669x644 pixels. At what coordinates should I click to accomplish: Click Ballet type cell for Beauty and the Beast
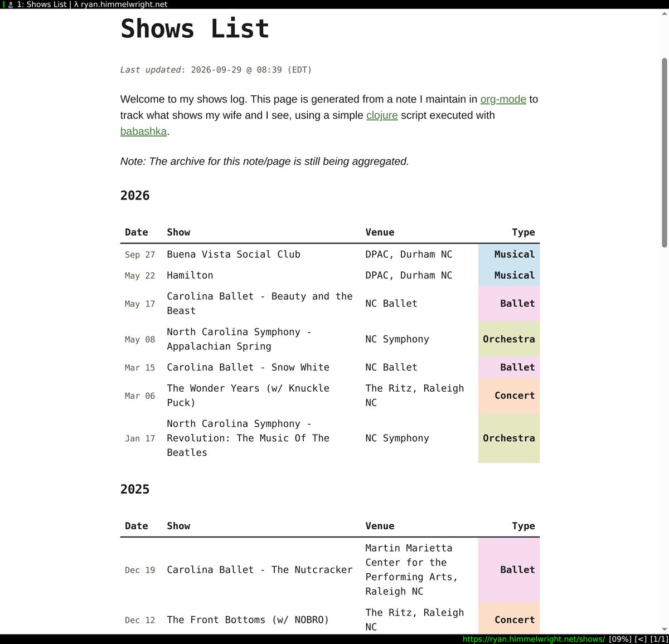509,304
